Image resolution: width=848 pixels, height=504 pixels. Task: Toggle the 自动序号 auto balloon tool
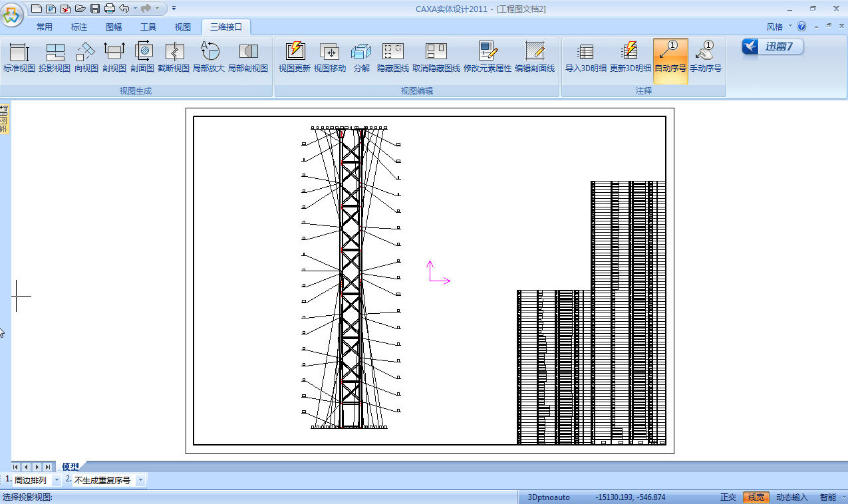670,61
